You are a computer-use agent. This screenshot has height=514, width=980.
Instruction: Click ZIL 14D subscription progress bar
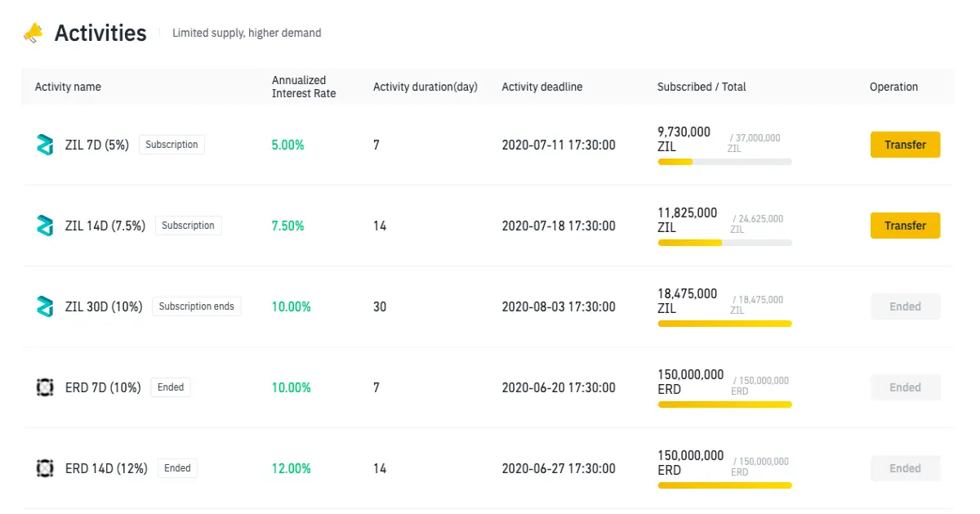(724, 243)
